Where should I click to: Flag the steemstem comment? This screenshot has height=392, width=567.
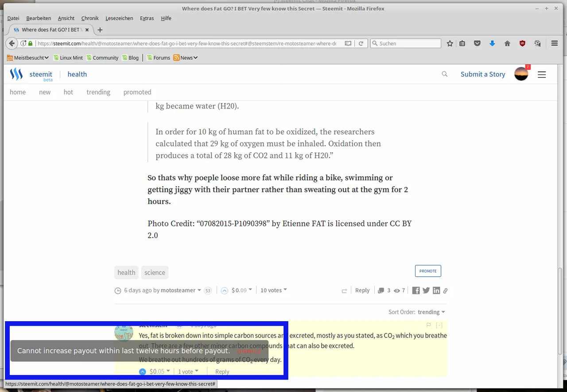click(428, 325)
